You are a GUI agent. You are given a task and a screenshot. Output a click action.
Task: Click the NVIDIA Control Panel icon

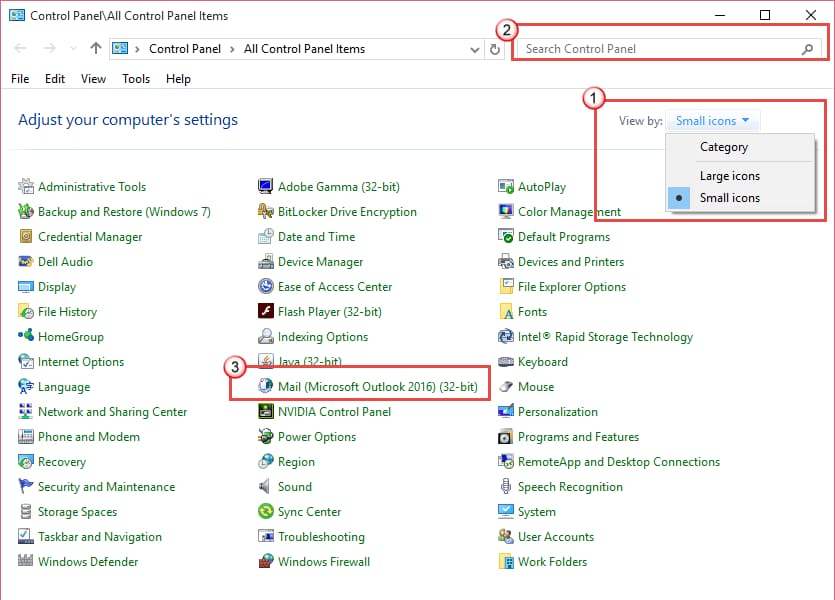pyautogui.click(x=266, y=412)
